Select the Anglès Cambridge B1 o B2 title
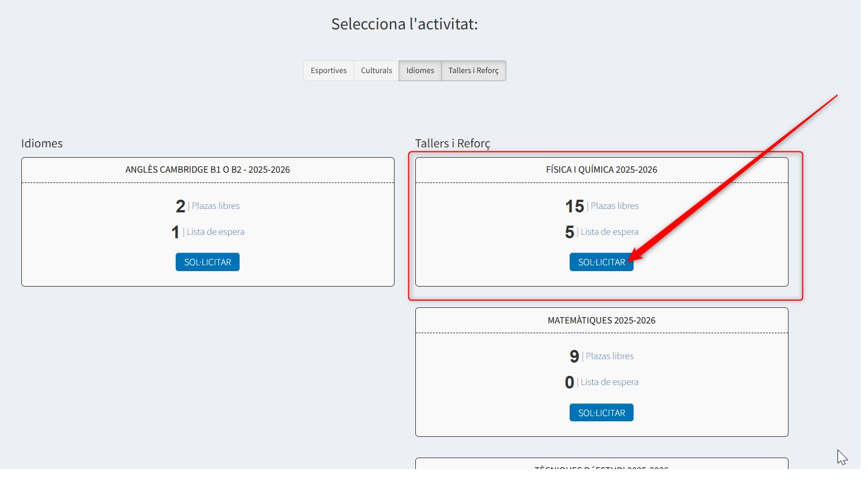This screenshot has height=480, width=868. 207,170
